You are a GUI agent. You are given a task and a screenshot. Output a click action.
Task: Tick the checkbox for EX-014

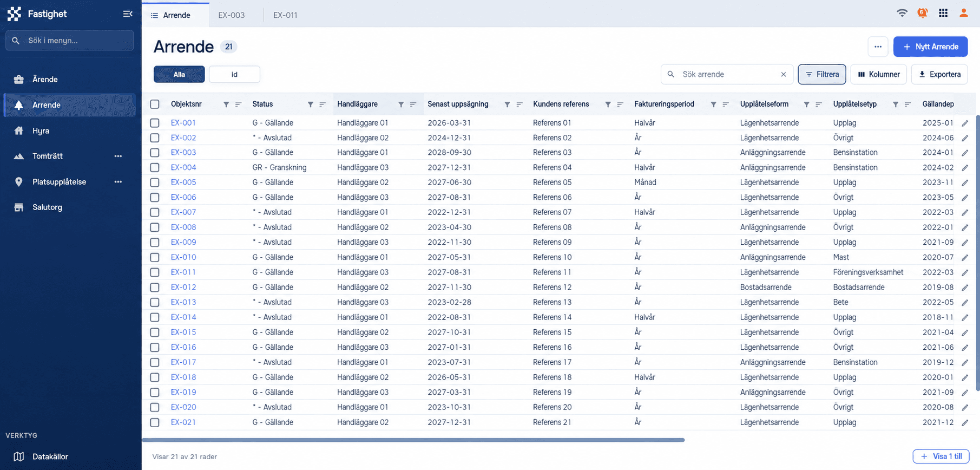tap(155, 317)
